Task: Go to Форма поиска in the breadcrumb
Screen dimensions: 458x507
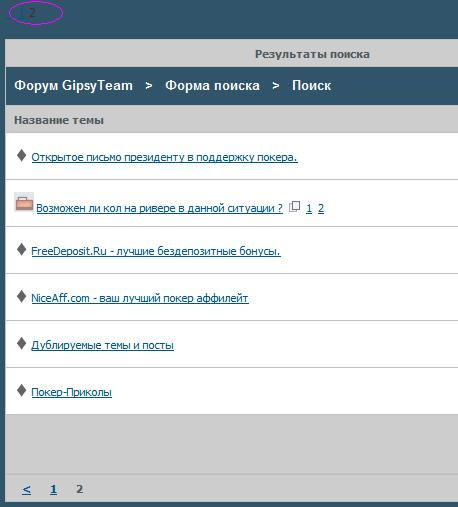Action: [x=212, y=86]
